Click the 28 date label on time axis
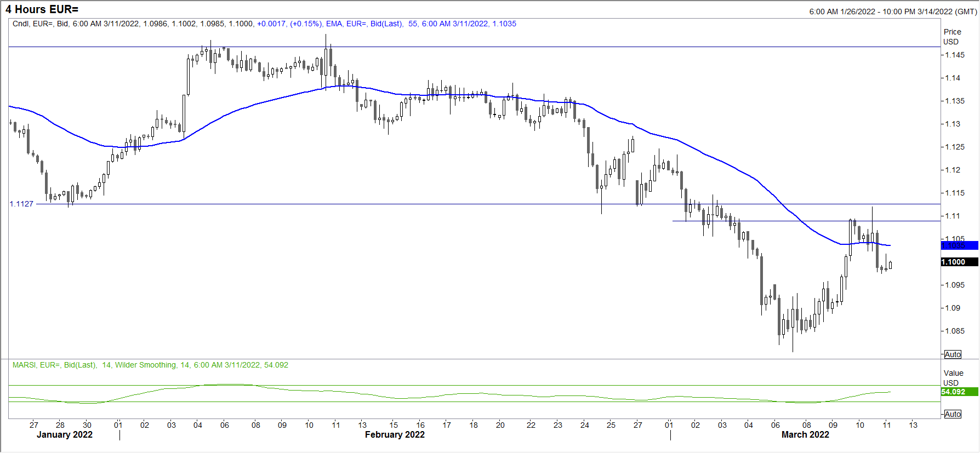The image size is (980, 453). tap(60, 425)
